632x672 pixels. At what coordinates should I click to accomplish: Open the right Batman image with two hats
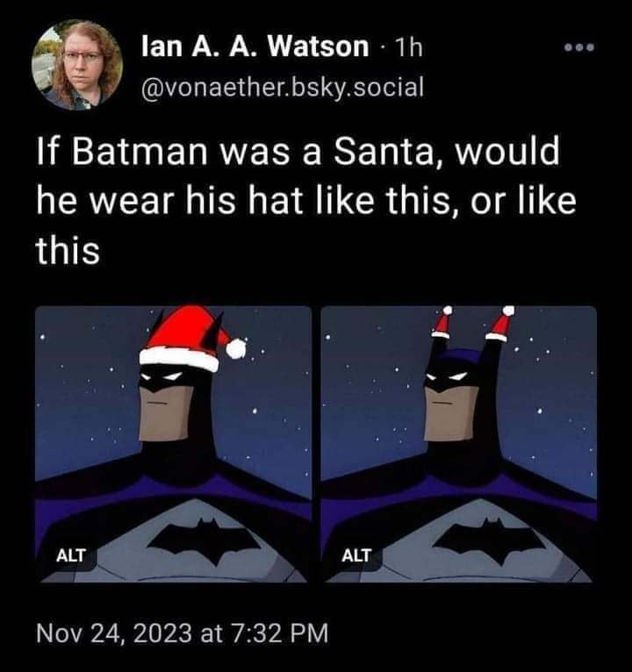[458, 444]
